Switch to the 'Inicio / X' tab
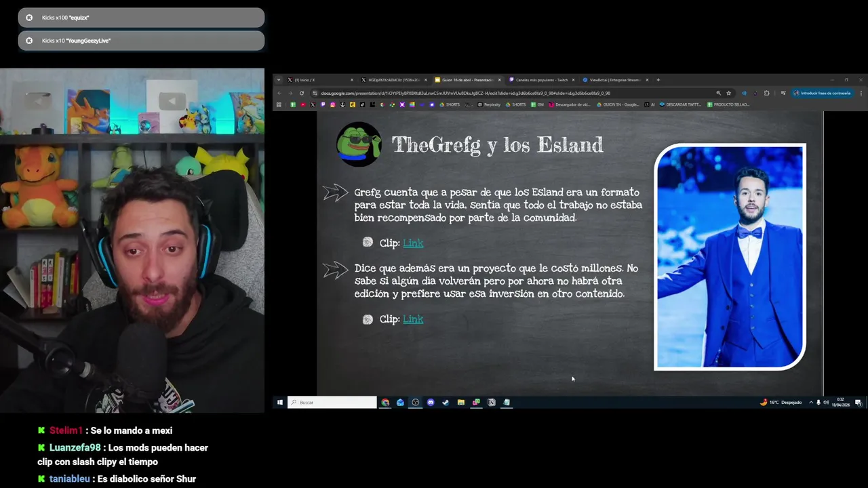 tap(319, 80)
